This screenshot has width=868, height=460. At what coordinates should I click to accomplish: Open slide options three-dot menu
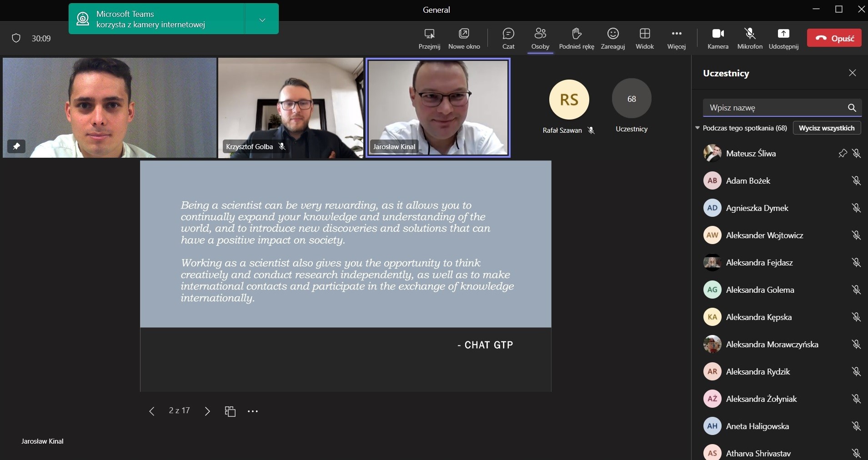[x=253, y=411]
